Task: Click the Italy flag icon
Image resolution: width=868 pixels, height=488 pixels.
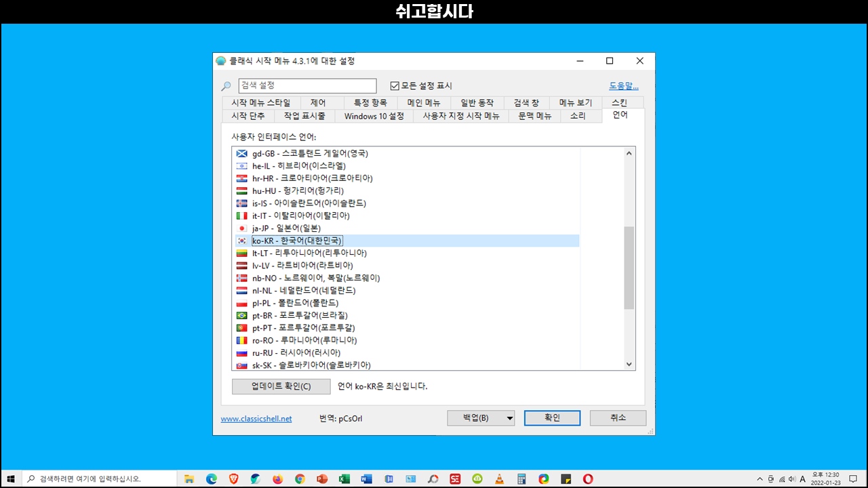Action: coord(241,216)
